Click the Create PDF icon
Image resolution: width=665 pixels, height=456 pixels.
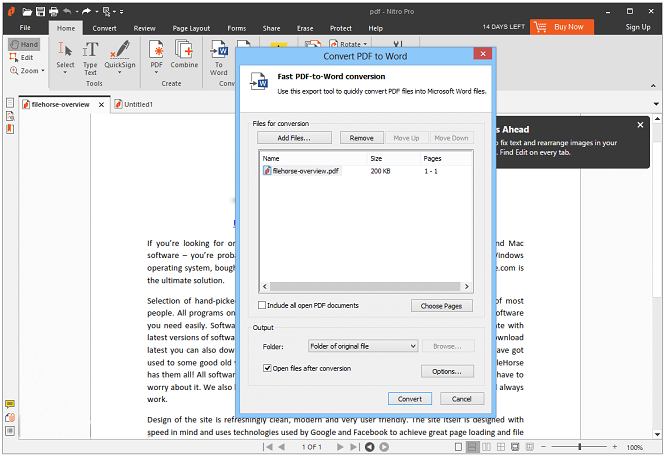click(157, 57)
